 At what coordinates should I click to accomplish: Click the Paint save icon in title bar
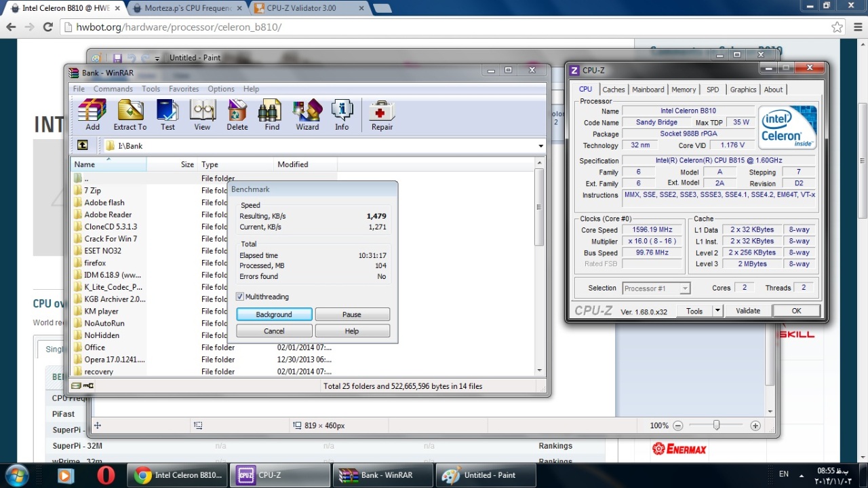117,58
